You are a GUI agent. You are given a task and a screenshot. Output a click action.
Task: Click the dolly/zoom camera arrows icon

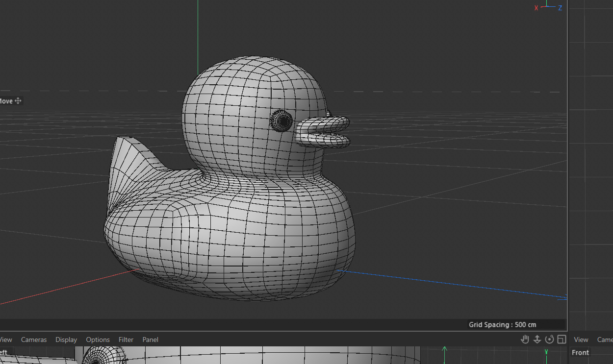[x=537, y=340]
